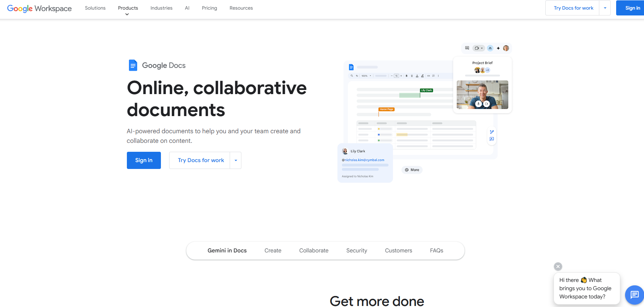644x307 pixels.
Task: Click the suggest edit icon below the sparkle pen
Action: pos(492,139)
